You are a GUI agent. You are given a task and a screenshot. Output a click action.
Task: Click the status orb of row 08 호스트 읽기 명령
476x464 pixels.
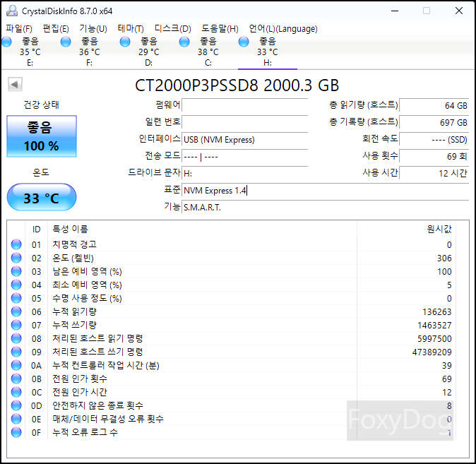point(16,338)
